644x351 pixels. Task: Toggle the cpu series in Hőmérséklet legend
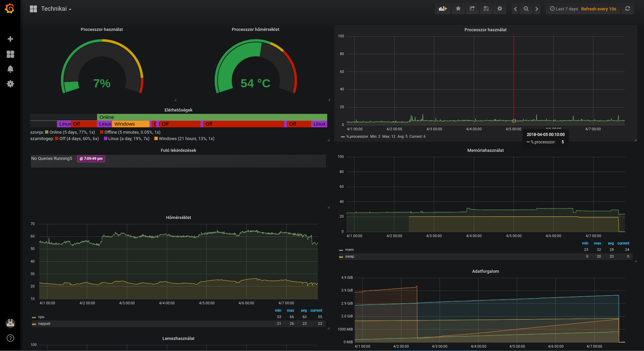(x=41, y=317)
